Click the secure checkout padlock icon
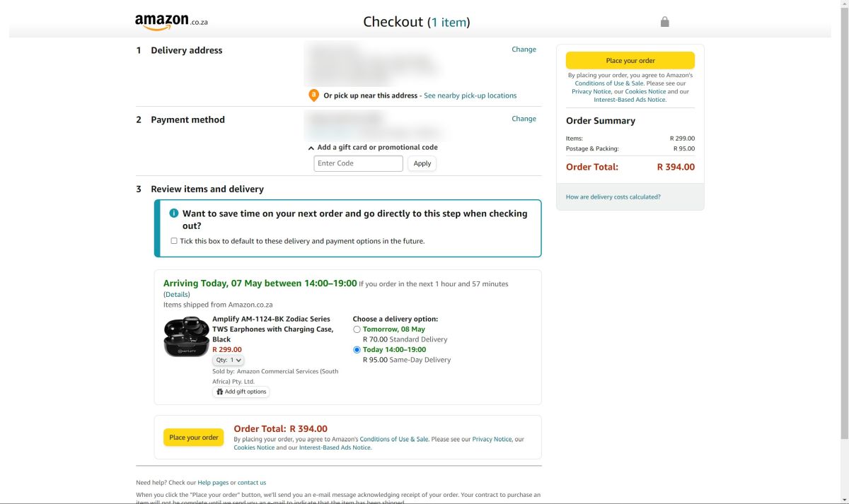This screenshot has height=504, width=849. [664, 22]
